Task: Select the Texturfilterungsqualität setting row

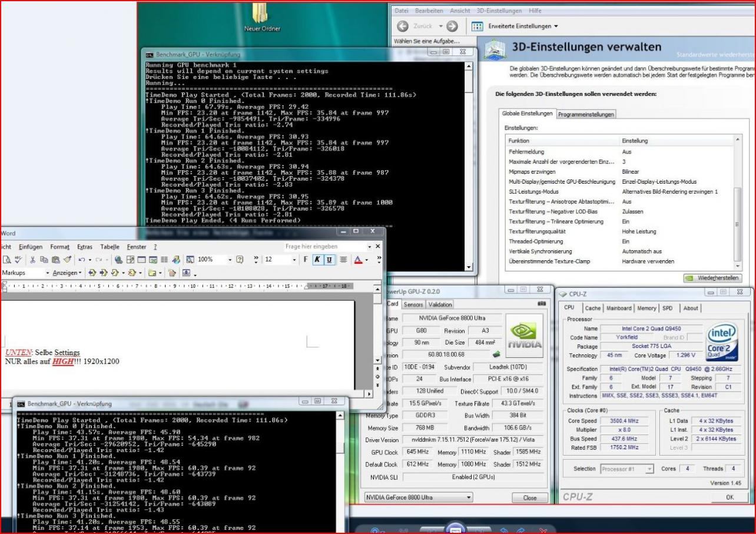Action: coord(619,231)
